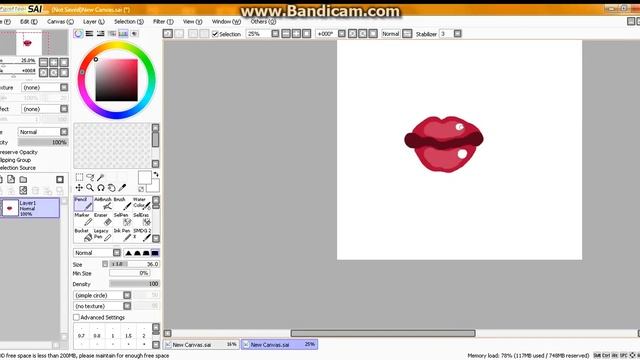The height and width of the screenshot is (360, 640).
Task: Select the SelPen tool
Action: [x=122, y=219]
